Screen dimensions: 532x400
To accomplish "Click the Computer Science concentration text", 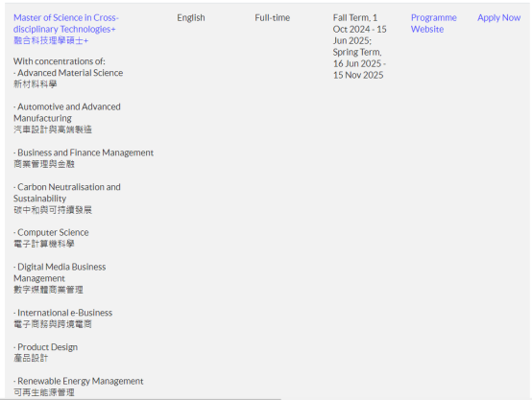I will [51, 232].
